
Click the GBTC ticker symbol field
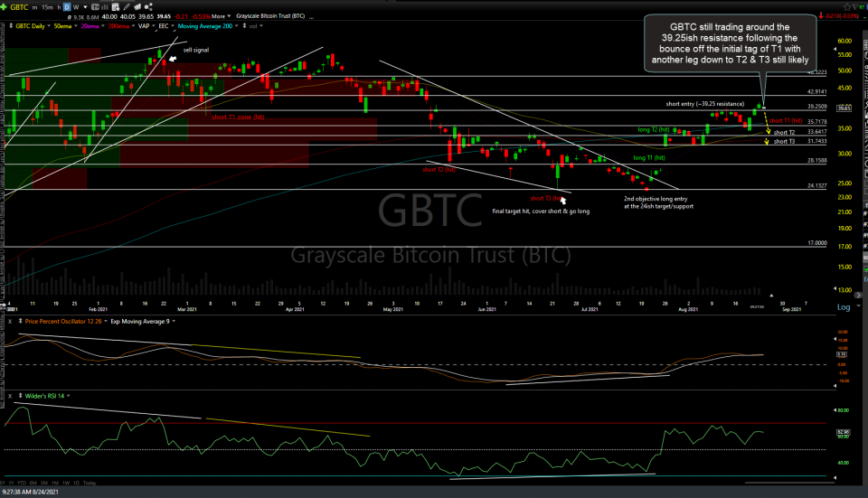[x=19, y=7]
